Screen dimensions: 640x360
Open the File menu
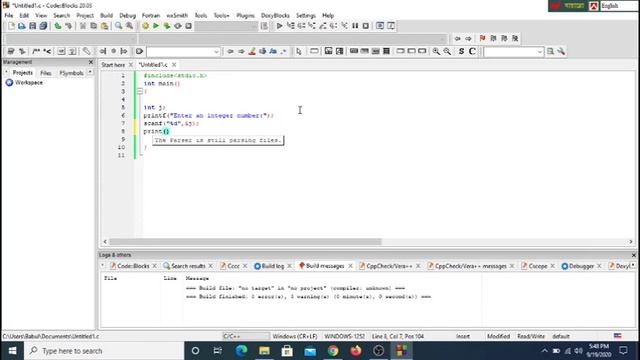[9, 16]
